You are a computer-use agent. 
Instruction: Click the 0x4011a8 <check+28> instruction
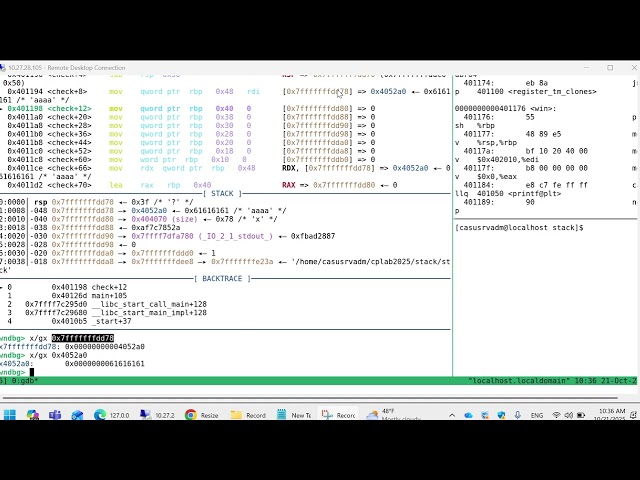tap(49, 126)
